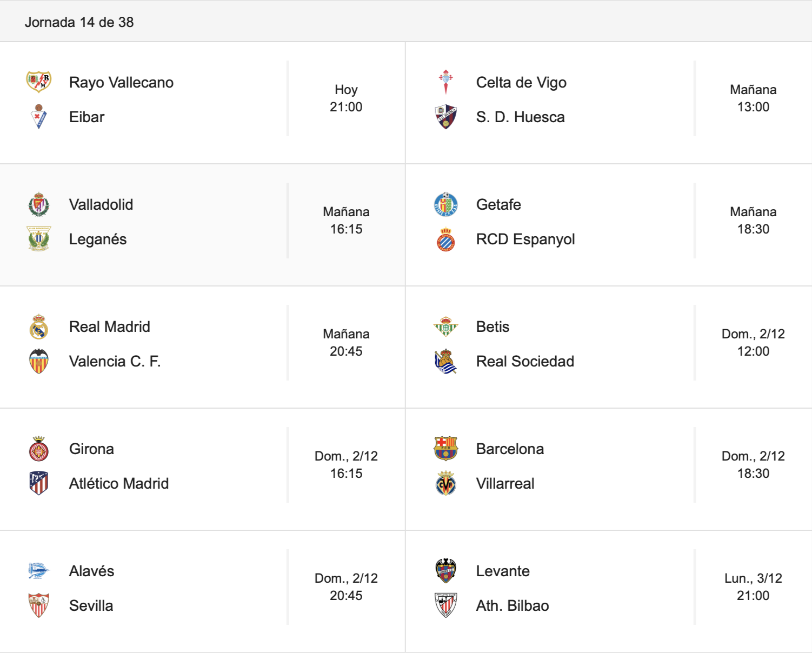The width and height of the screenshot is (812, 653).
Task: Open the Valladolid team name link
Action: click(101, 204)
